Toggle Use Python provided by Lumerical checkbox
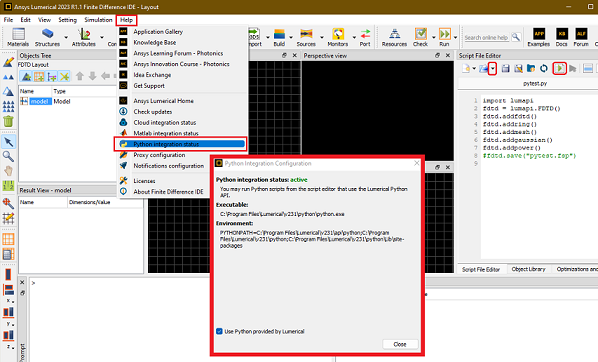The width and height of the screenshot is (598, 362). pyautogui.click(x=219, y=331)
